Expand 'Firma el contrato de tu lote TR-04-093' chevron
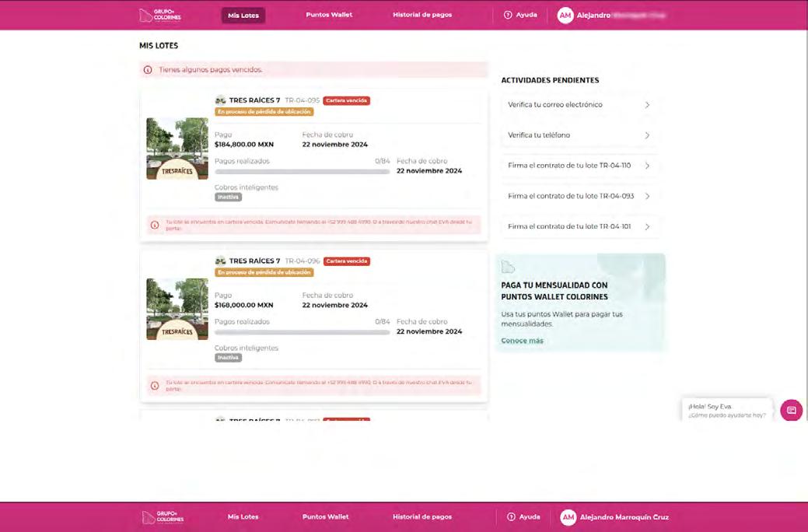The height and width of the screenshot is (532, 808). click(x=647, y=196)
